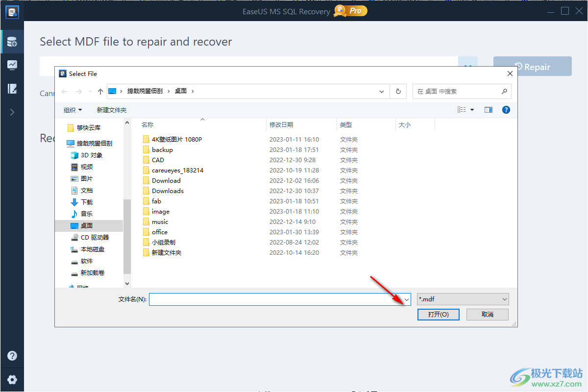Sort by 修改日期 column header
588x392 pixels.
[x=281, y=125]
